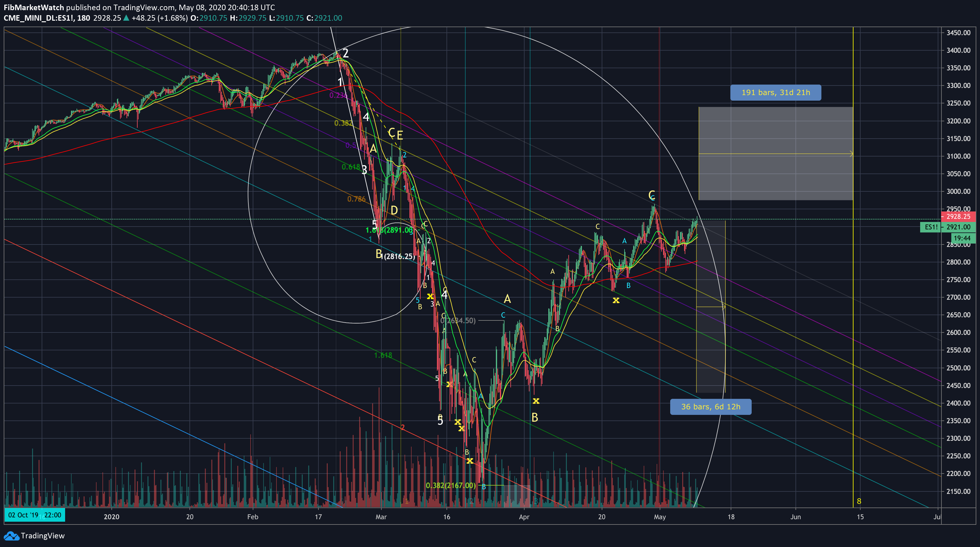The width and height of the screenshot is (980, 547).
Task: Click the 0(2634.50) Fibonacci label
Action: click(x=458, y=320)
